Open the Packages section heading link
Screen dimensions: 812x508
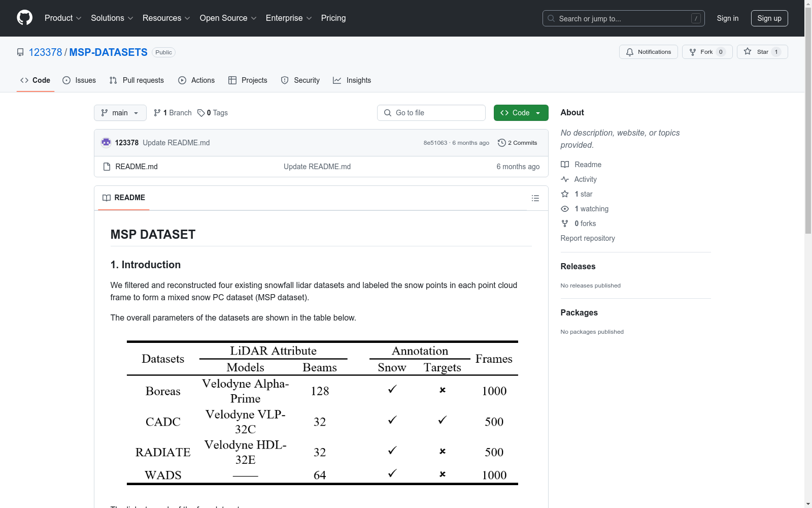(x=579, y=312)
